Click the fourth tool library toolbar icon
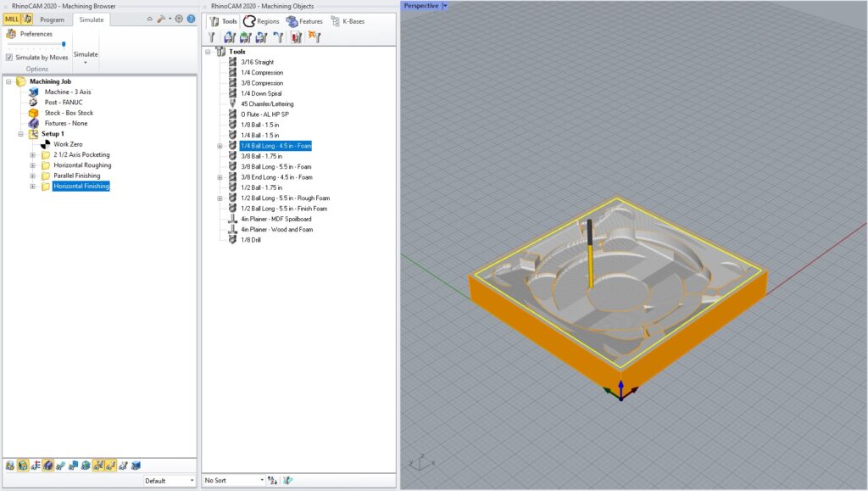Image resolution: width=868 pixels, height=491 pixels. tap(261, 37)
